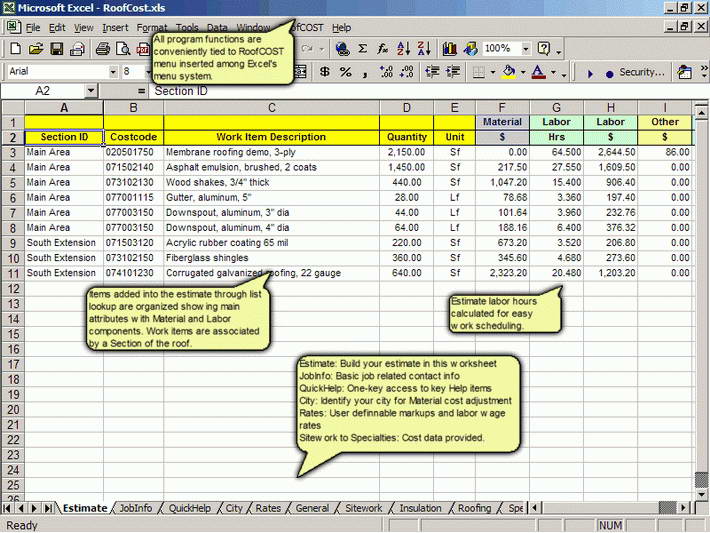Screen dimensions: 710x533
Task: Click Increase Indent icon
Action: (453, 72)
